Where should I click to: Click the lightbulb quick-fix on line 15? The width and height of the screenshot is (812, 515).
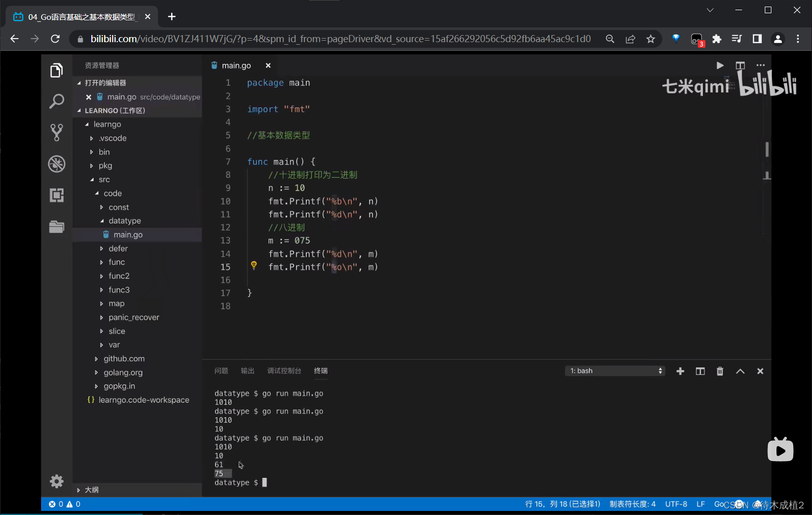[x=254, y=265]
